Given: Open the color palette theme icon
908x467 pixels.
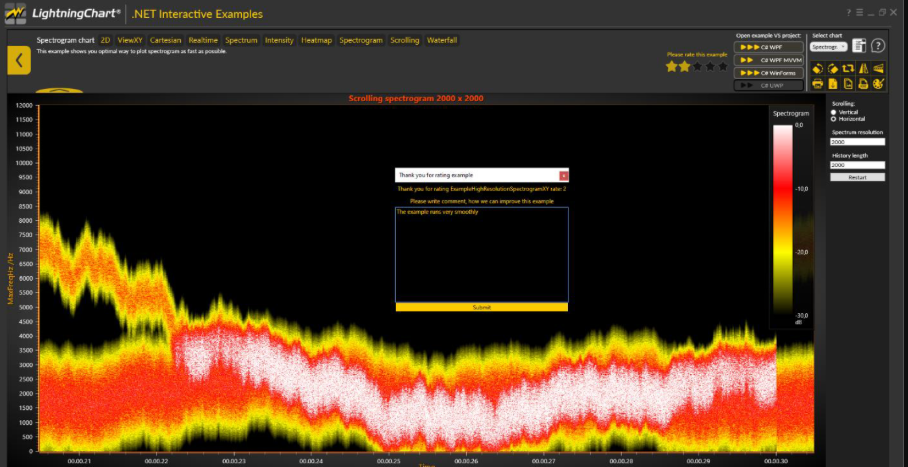Looking at the screenshot, I should (878, 84).
